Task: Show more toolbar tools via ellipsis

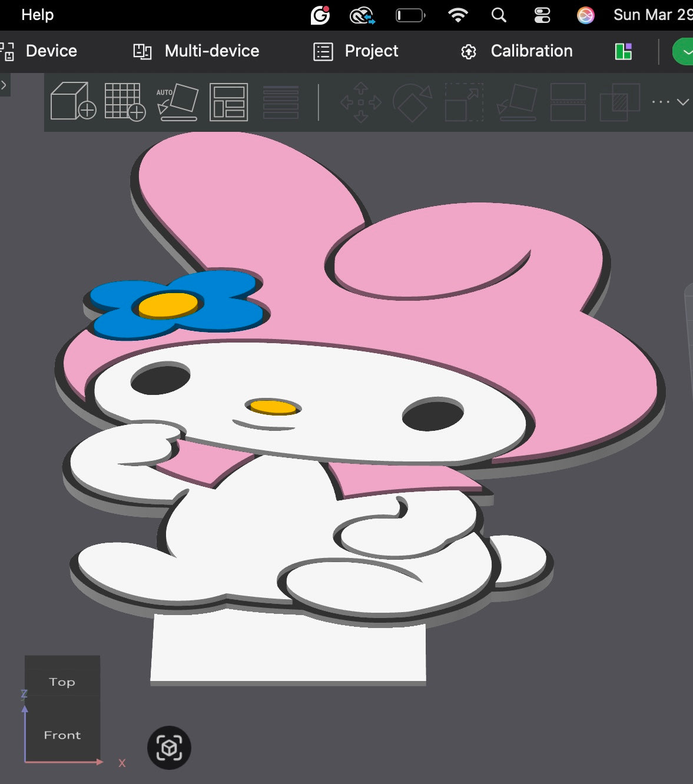Action: click(x=661, y=102)
